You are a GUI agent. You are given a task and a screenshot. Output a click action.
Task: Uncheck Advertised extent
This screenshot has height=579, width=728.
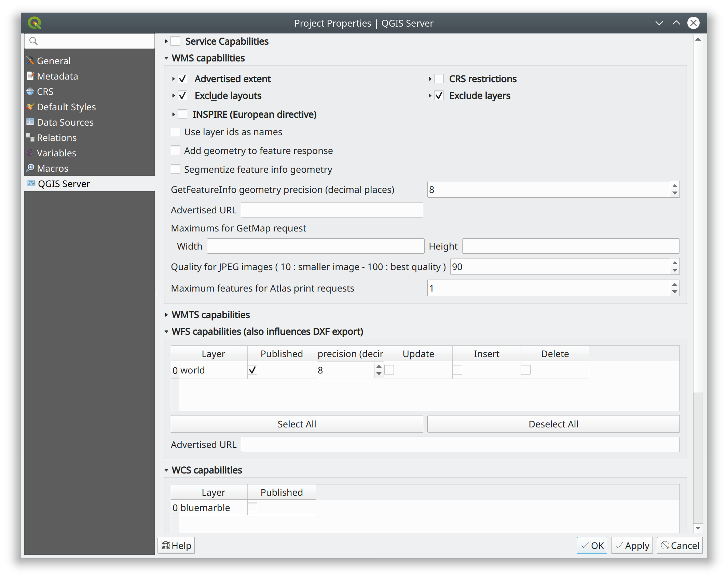pos(182,79)
